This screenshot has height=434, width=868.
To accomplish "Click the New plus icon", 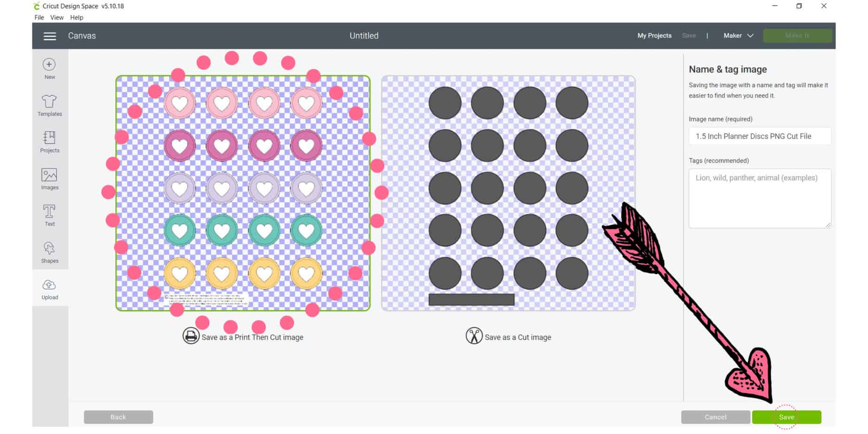I will [x=49, y=64].
